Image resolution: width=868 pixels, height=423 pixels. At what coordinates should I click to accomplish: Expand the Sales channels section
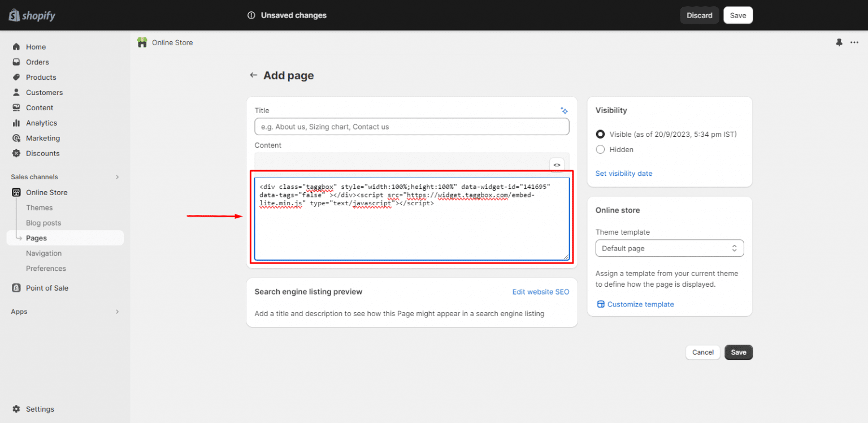tap(117, 176)
